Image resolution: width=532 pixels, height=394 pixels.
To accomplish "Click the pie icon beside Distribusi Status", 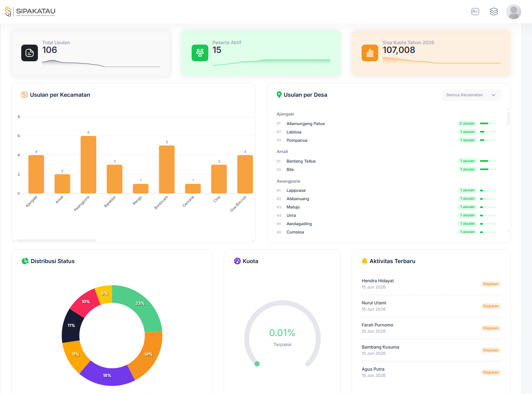I will [25, 261].
